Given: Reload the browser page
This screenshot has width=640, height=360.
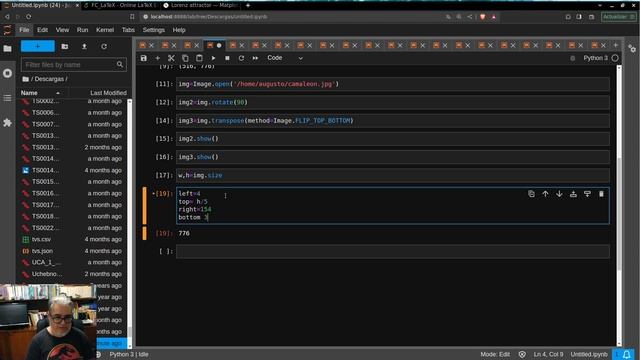Looking at the screenshot, I should [x=29, y=17].
